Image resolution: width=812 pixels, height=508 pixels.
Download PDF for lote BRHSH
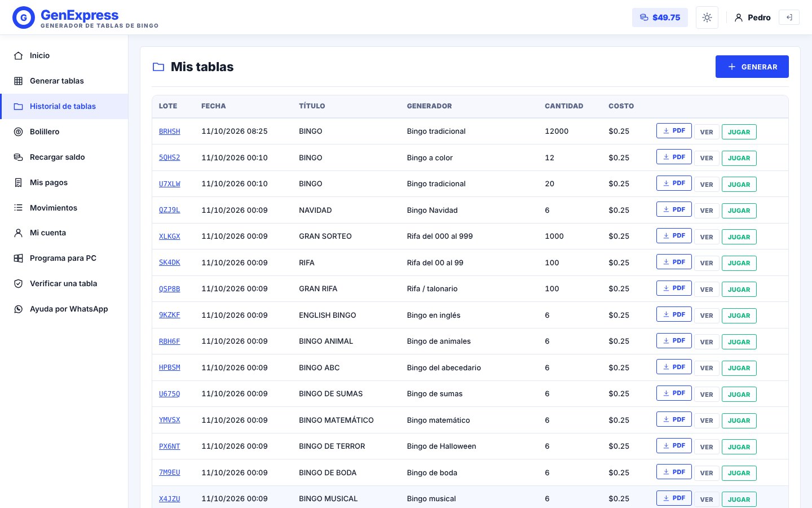tap(674, 131)
